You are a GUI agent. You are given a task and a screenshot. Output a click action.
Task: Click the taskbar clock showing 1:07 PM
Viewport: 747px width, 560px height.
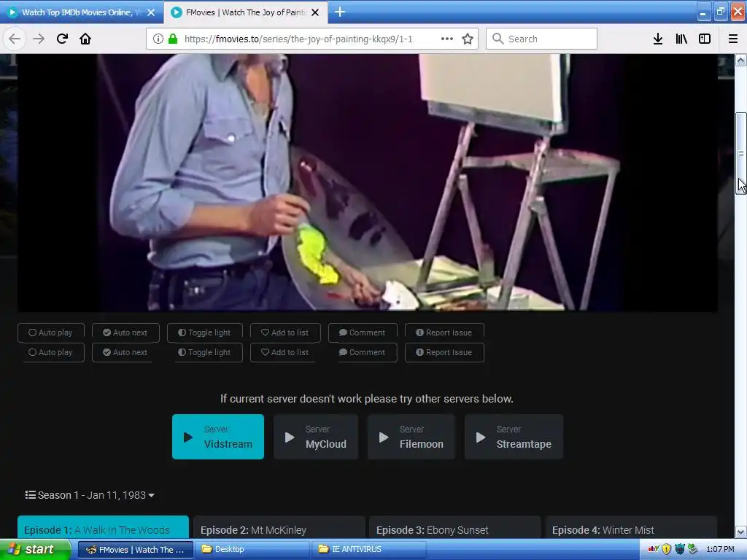(x=720, y=550)
